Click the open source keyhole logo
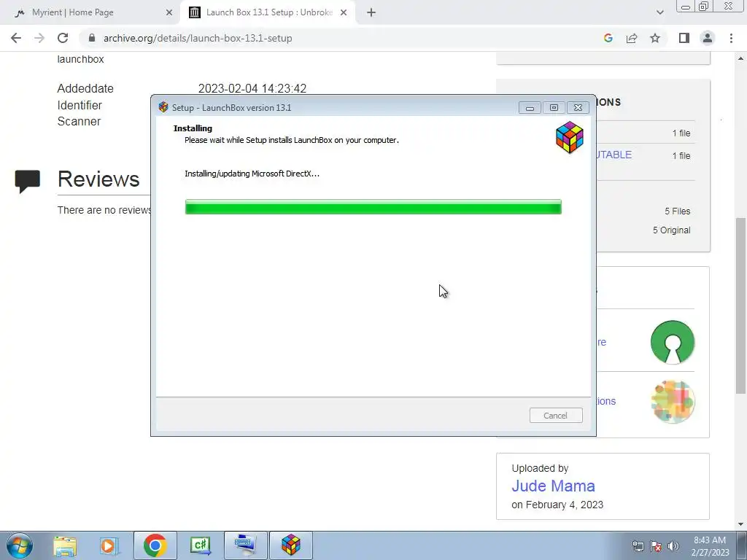This screenshot has height=560, width=747. pyautogui.click(x=672, y=342)
